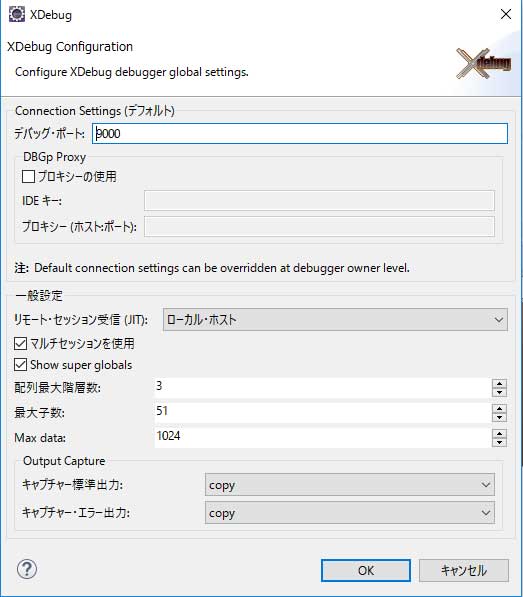This screenshot has width=523, height=597.
Task: Confirm settings with OK button
Action: (x=365, y=570)
